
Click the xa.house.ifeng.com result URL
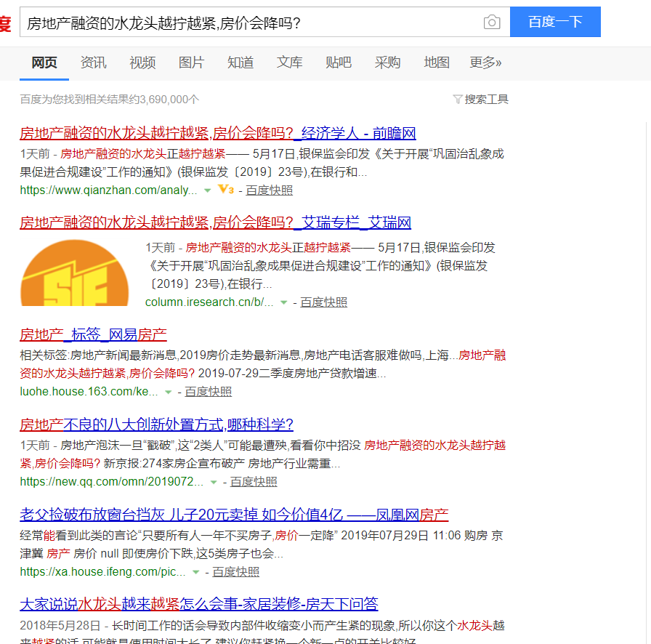[x=102, y=572]
